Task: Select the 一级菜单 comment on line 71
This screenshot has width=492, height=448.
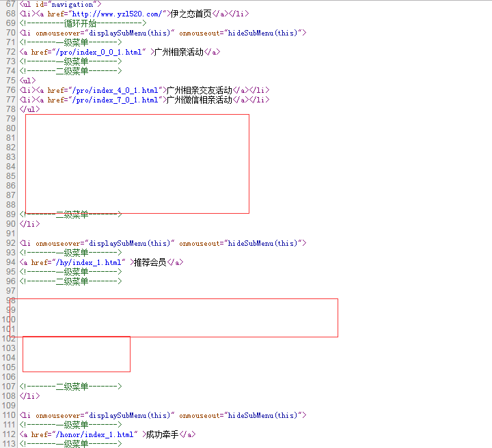Action: pyautogui.click(x=70, y=42)
